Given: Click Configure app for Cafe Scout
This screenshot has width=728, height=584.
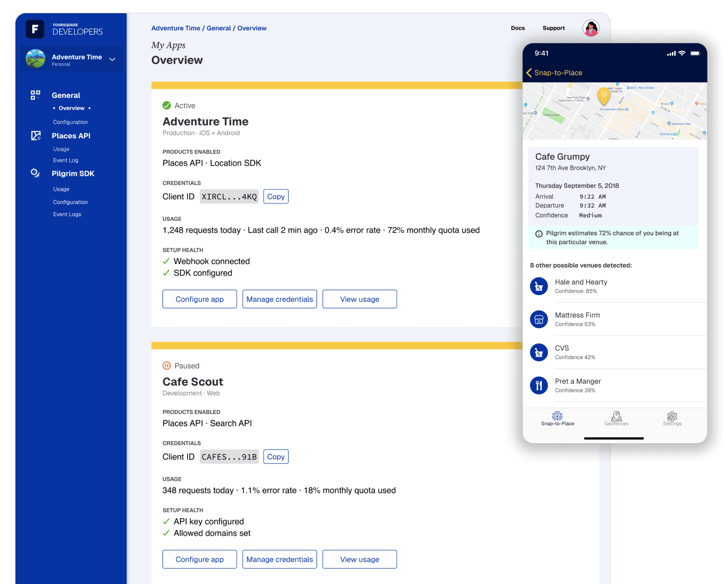Looking at the screenshot, I should click(200, 559).
